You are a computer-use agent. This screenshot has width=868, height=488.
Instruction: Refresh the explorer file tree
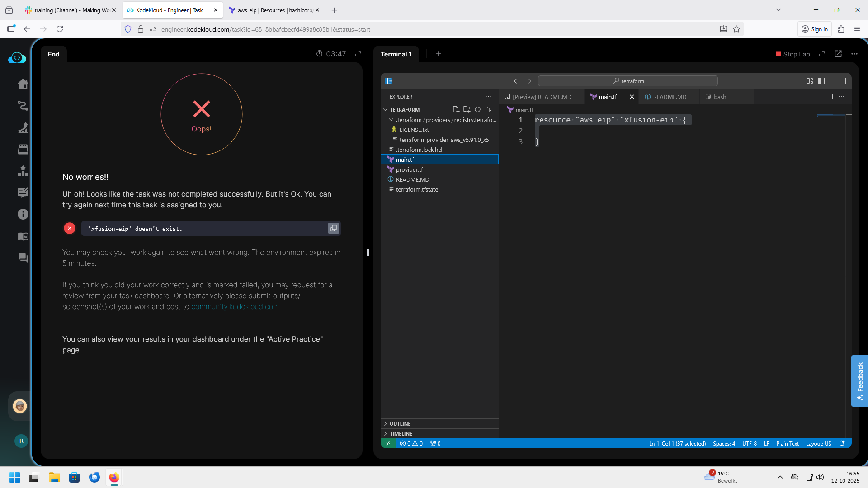pyautogui.click(x=477, y=109)
